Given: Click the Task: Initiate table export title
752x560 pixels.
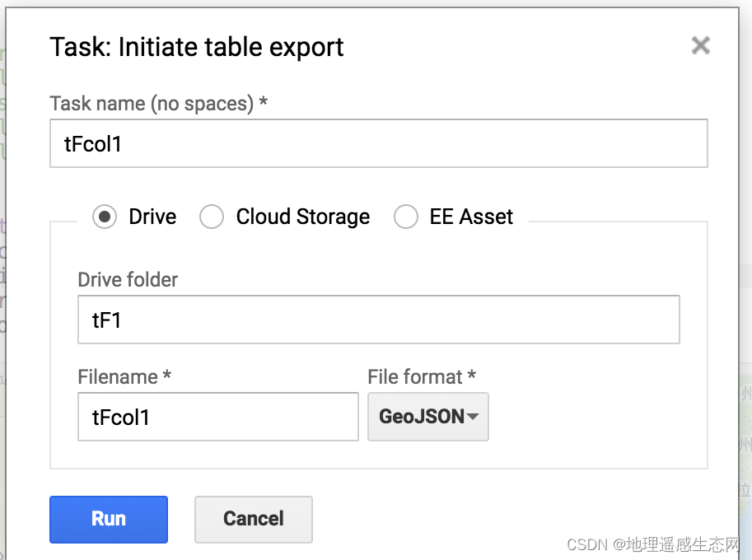Looking at the screenshot, I should (197, 48).
